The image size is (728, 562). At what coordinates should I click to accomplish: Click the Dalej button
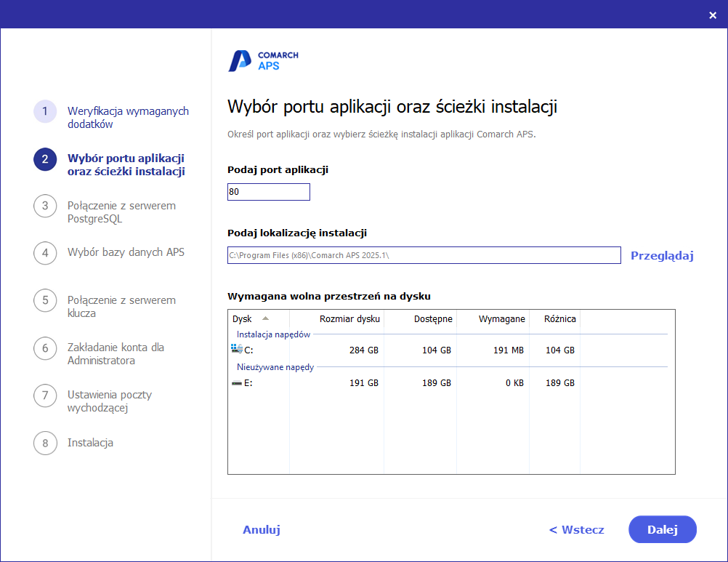coord(662,529)
